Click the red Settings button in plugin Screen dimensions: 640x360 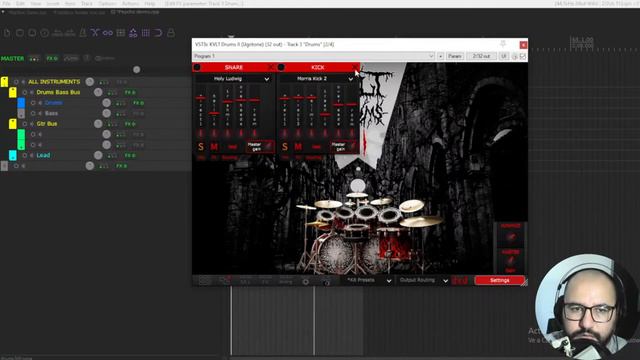(500, 280)
